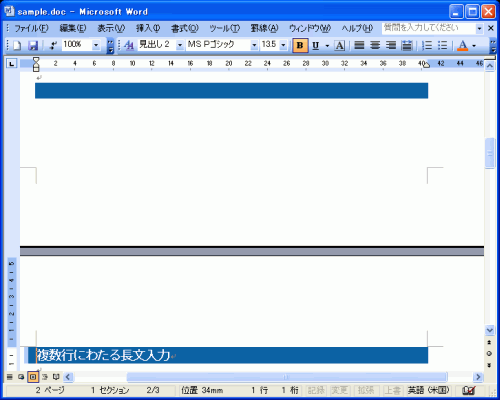Viewport: 500px width, 400px height.
Task: Apply a bulleted list
Action: click(x=442, y=45)
